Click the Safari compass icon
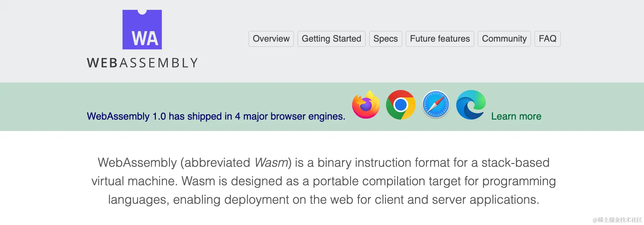Viewport: 644px width, 225px height. pos(436,105)
